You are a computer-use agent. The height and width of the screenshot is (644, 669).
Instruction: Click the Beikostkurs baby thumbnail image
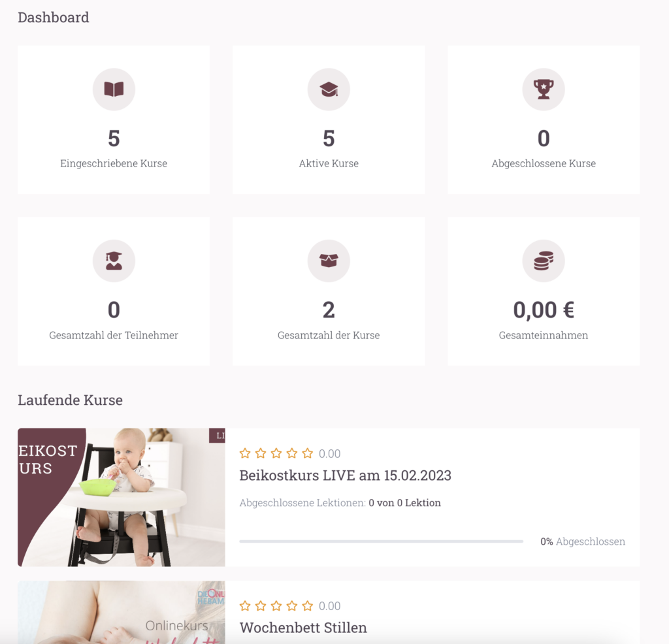pos(121,497)
